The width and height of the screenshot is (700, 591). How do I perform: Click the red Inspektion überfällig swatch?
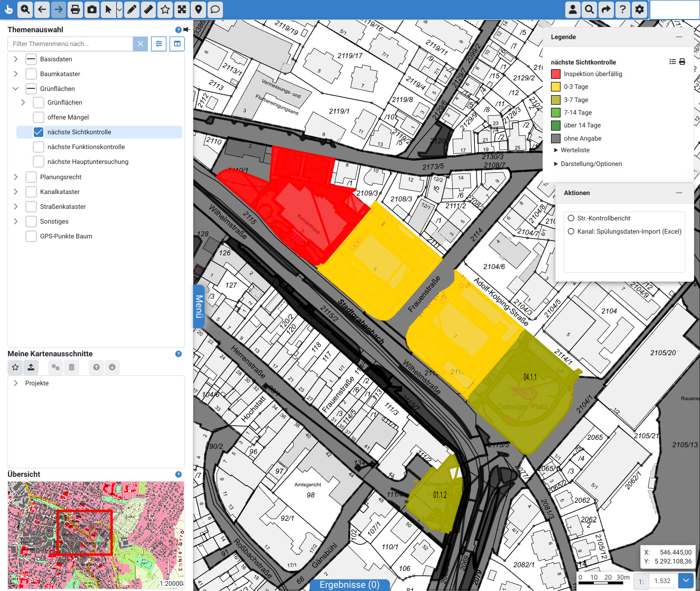coord(556,74)
